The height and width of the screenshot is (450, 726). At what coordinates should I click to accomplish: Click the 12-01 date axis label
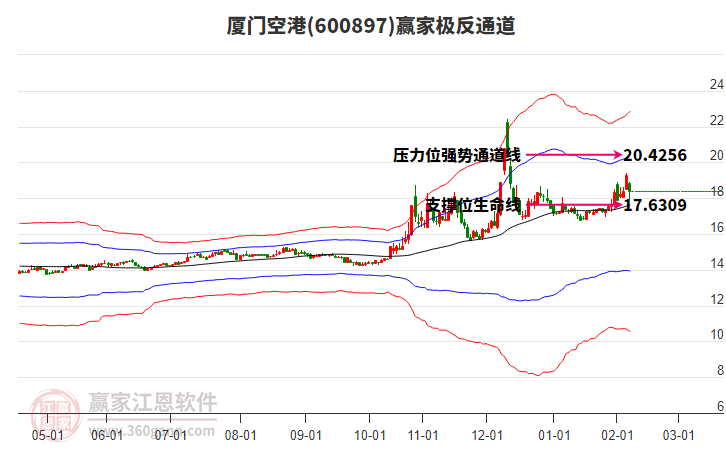click(x=487, y=435)
